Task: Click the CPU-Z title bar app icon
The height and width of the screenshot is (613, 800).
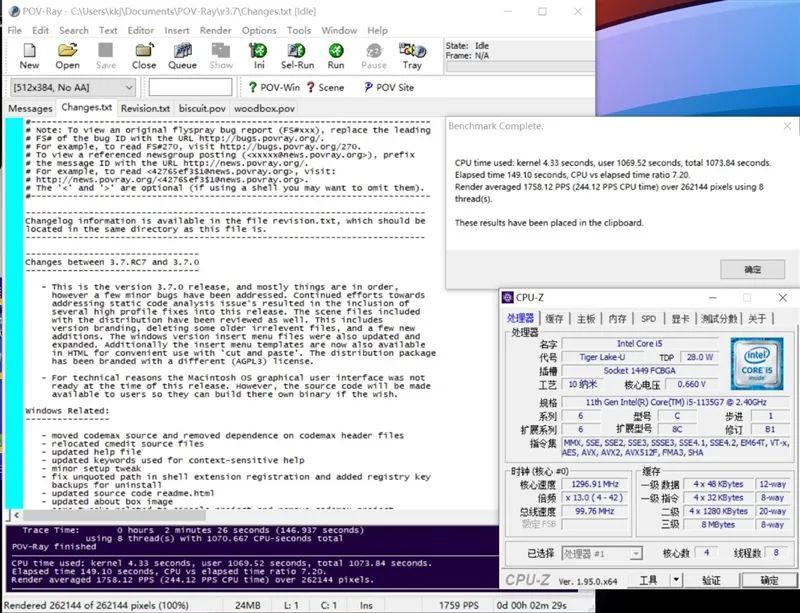Action: point(508,298)
